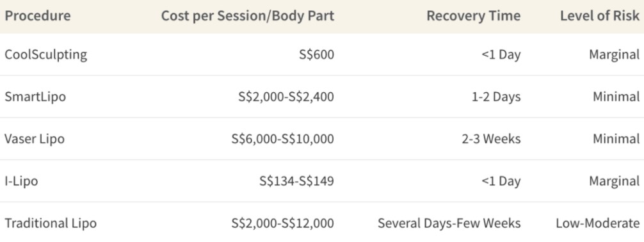644x242 pixels.
Task: Select the CoolSculpting procedure cell
Action: click(46, 54)
